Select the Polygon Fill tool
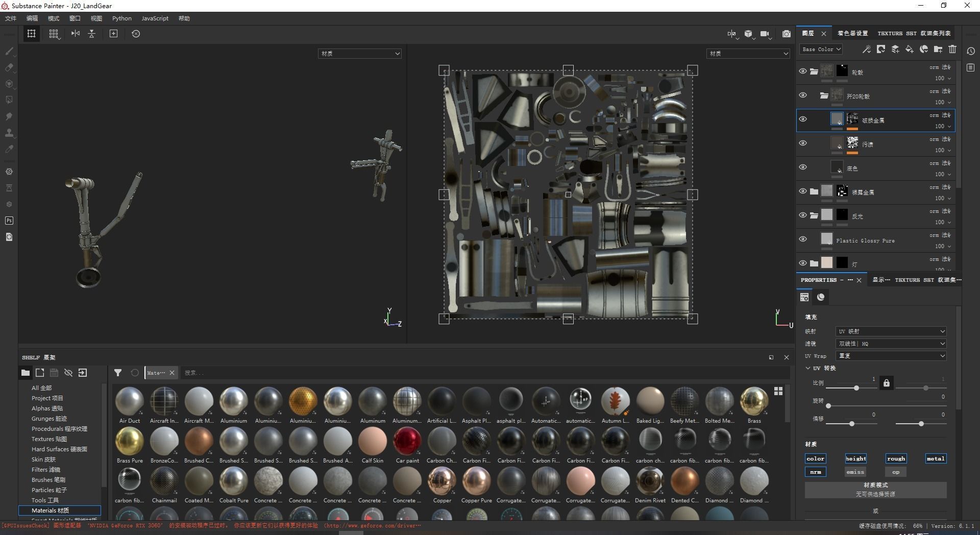980x535 pixels. tap(9, 100)
